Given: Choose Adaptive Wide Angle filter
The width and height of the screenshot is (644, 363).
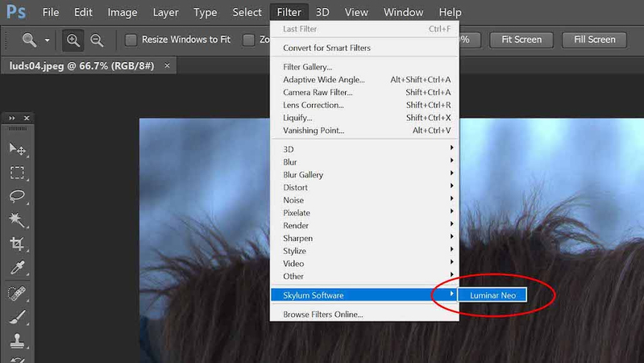Looking at the screenshot, I should (364, 80).
